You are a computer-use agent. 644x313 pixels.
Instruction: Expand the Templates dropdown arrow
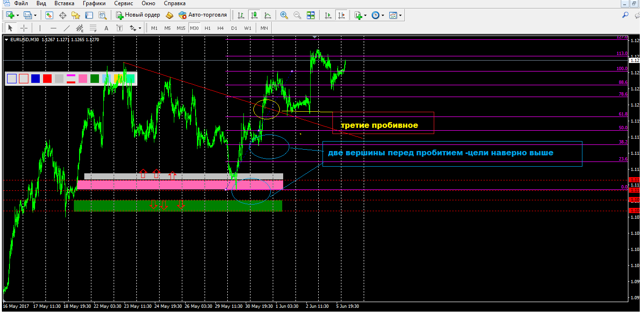click(x=401, y=15)
